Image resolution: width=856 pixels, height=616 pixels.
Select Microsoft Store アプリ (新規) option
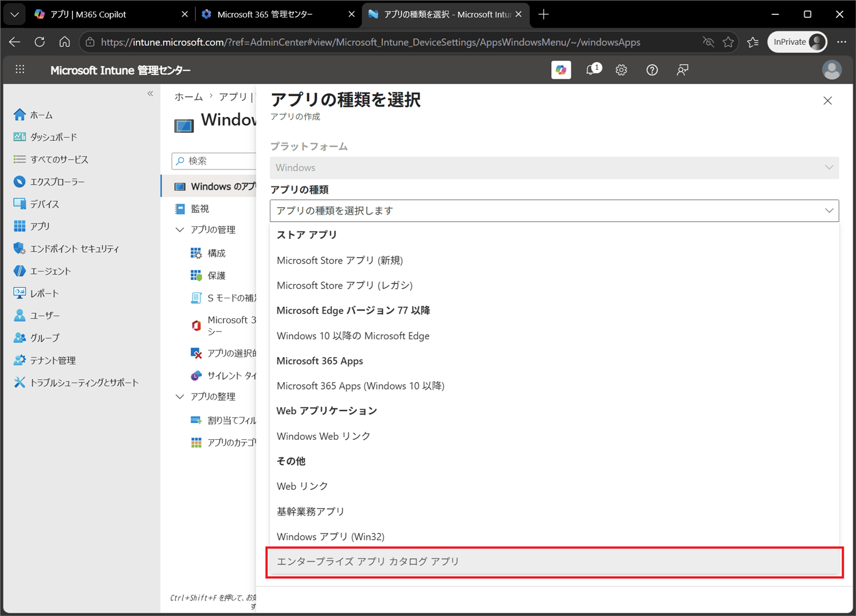tap(554, 260)
